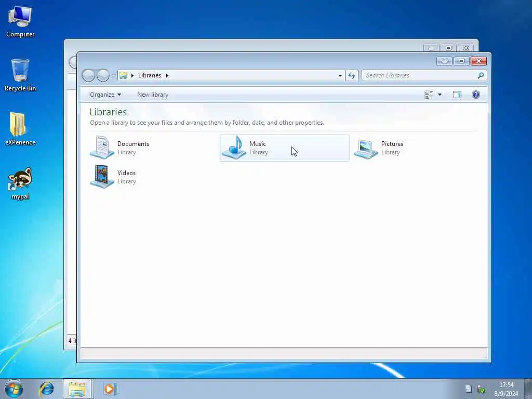The image size is (532, 399).
Task: Expand the address bar history dropdown
Action: pos(340,76)
